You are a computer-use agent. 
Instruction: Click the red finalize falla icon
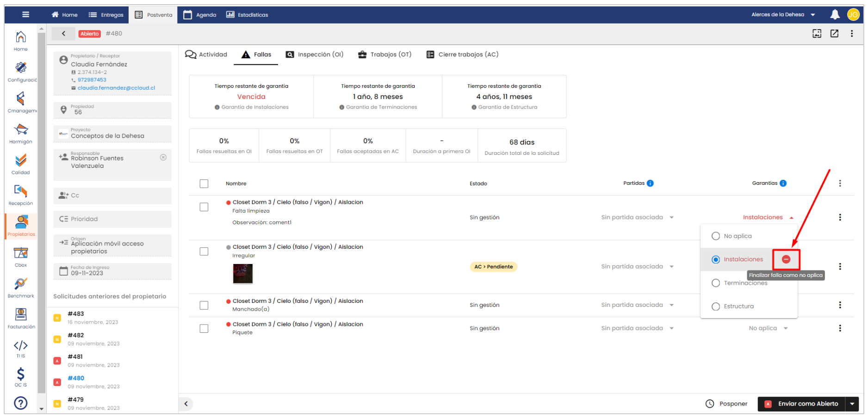click(x=786, y=259)
